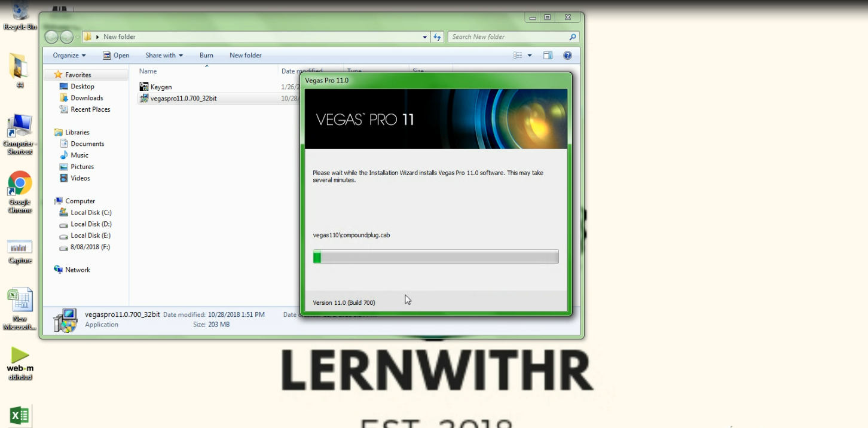Click inside the Search New folder field
Image resolution: width=868 pixels, height=428 pixels.
click(508, 37)
